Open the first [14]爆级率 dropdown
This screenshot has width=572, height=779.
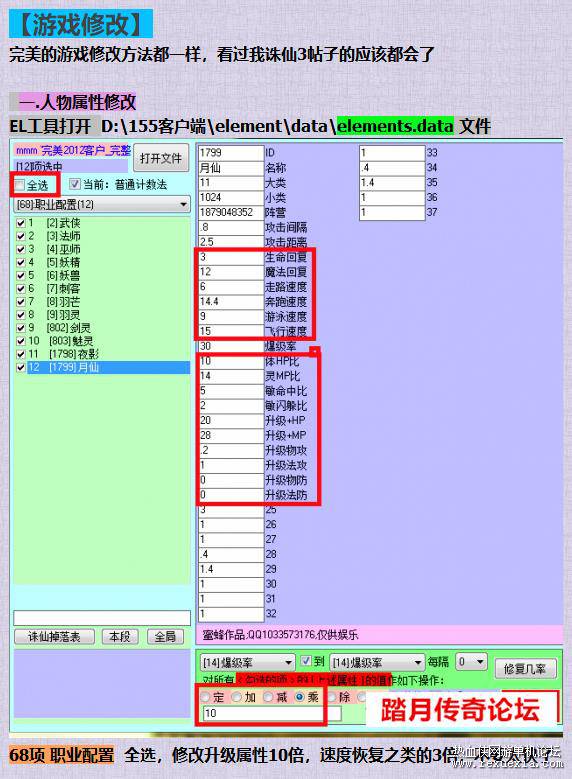tap(247, 663)
